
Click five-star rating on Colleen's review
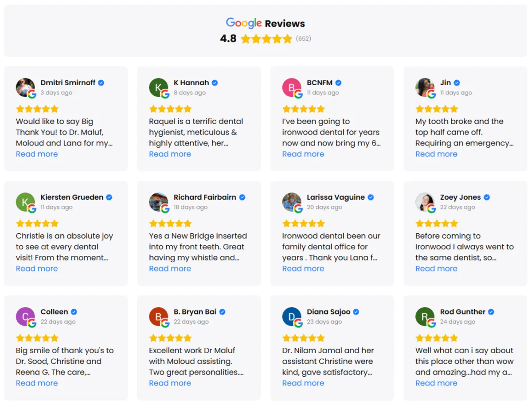point(37,338)
